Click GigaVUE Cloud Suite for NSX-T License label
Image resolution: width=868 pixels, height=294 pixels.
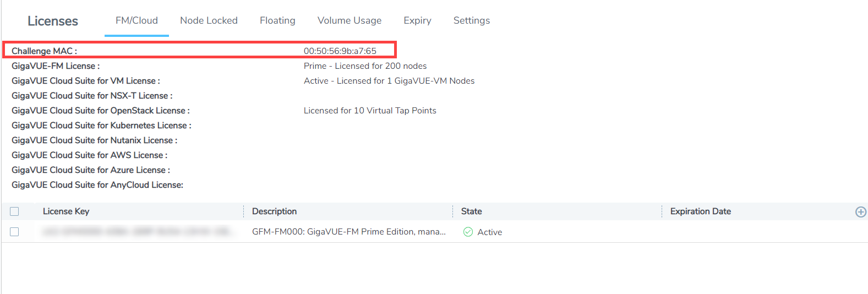(x=92, y=95)
